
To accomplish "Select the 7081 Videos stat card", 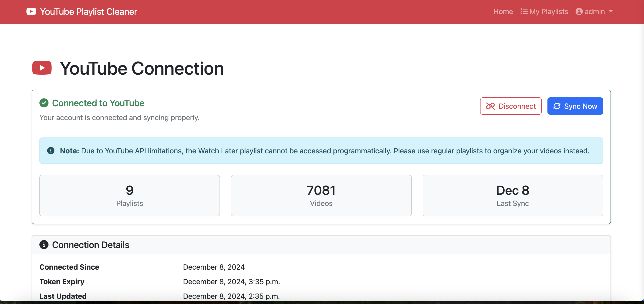I will coord(321,196).
